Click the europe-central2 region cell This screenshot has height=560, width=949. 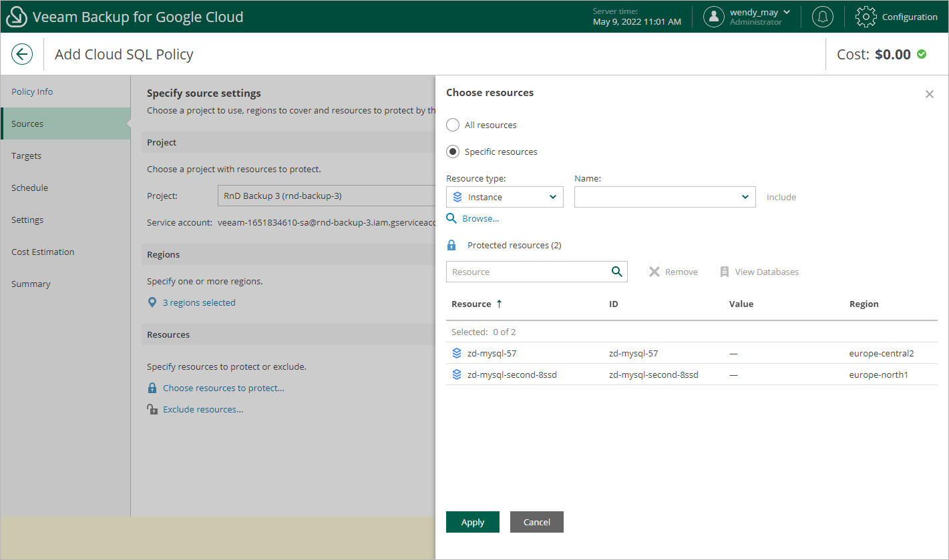(x=882, y=353)
